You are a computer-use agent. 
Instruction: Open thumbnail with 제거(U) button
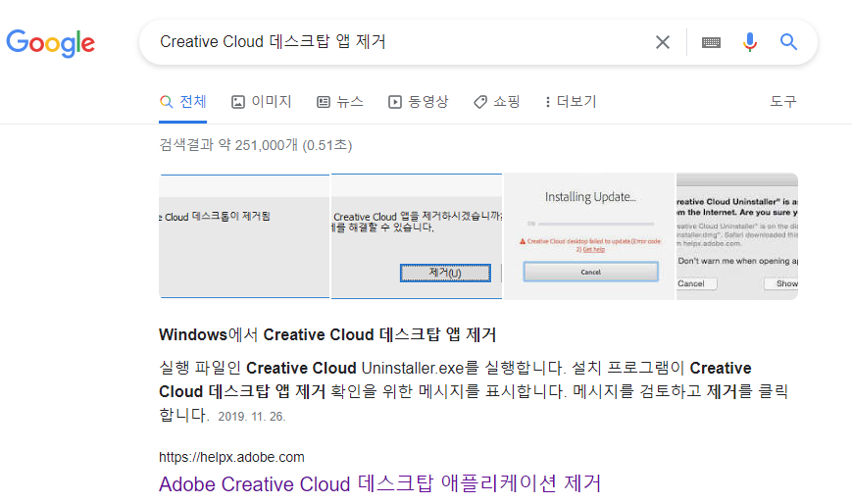[x=417, y=236]
